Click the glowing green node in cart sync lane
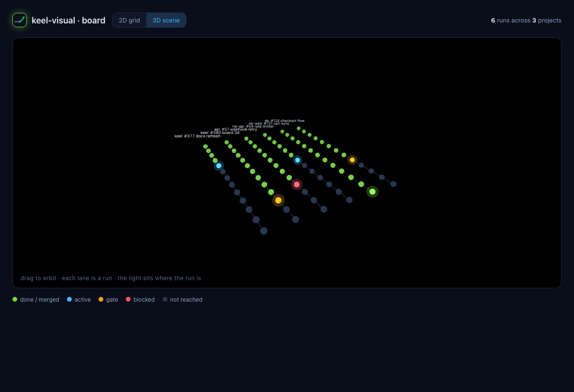Screen dimensions: 574x392 373,192
